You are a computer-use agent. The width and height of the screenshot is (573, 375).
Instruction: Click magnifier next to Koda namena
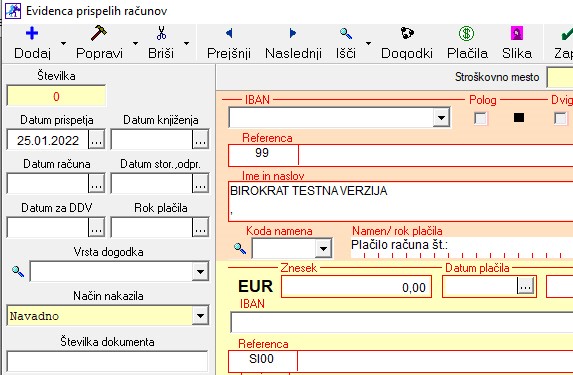pyautogui.click(x=240, y=248)
